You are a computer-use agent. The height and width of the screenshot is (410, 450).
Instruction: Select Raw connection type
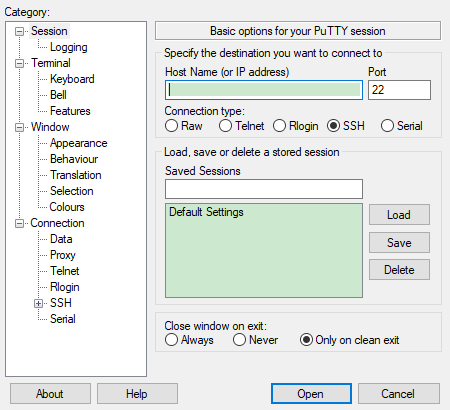[x=171, y=126]
